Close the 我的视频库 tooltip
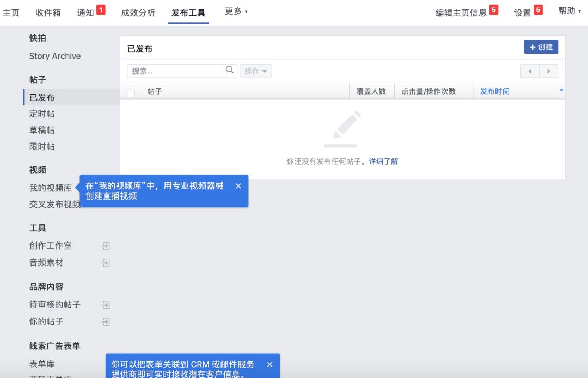The height and width of the screenshot is (378, 588). 238,186
